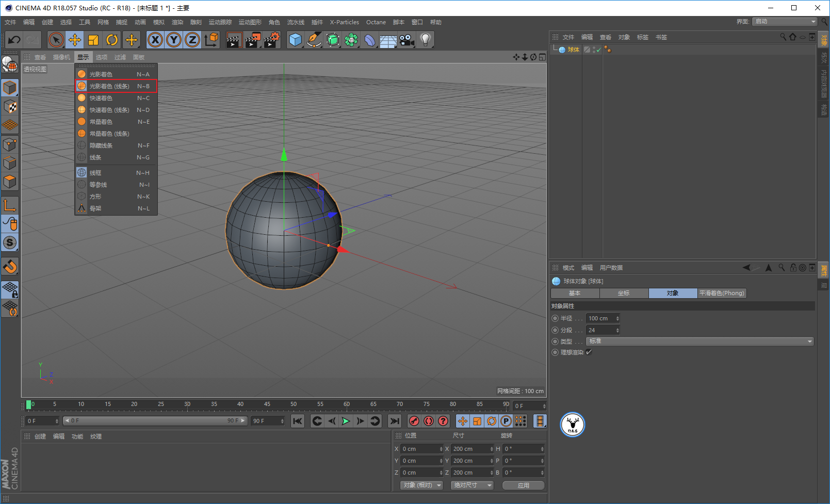Open the 界面 layout dropdown
The height and width of the screenshot is (504, 830).
(x=785, y=22)
